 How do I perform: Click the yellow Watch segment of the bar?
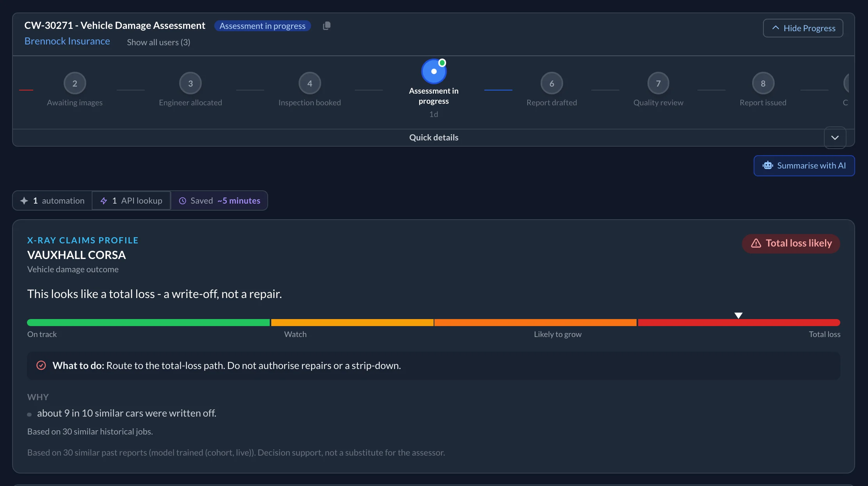352,323
